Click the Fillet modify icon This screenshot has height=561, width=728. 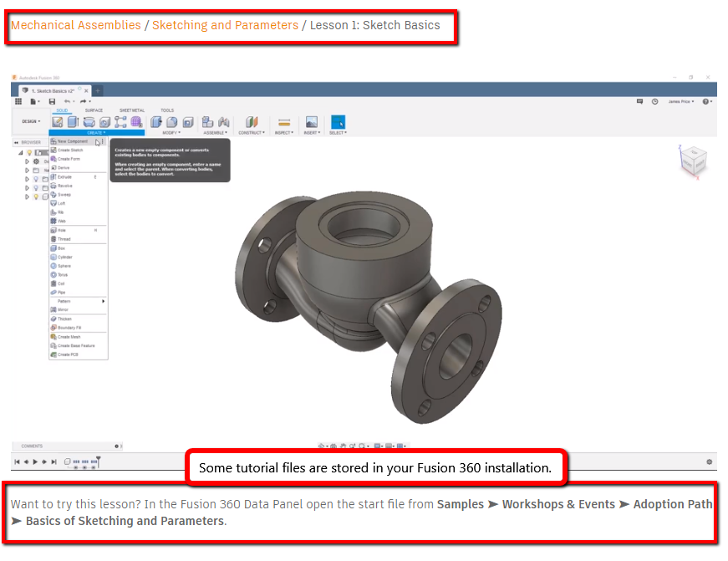pos(172,122)
